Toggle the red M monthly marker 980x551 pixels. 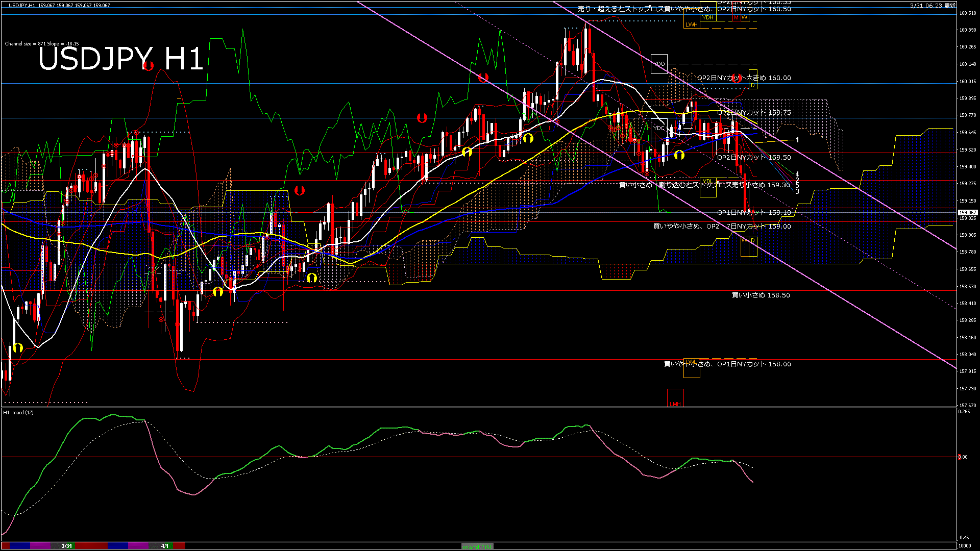(x=736, y=17)
